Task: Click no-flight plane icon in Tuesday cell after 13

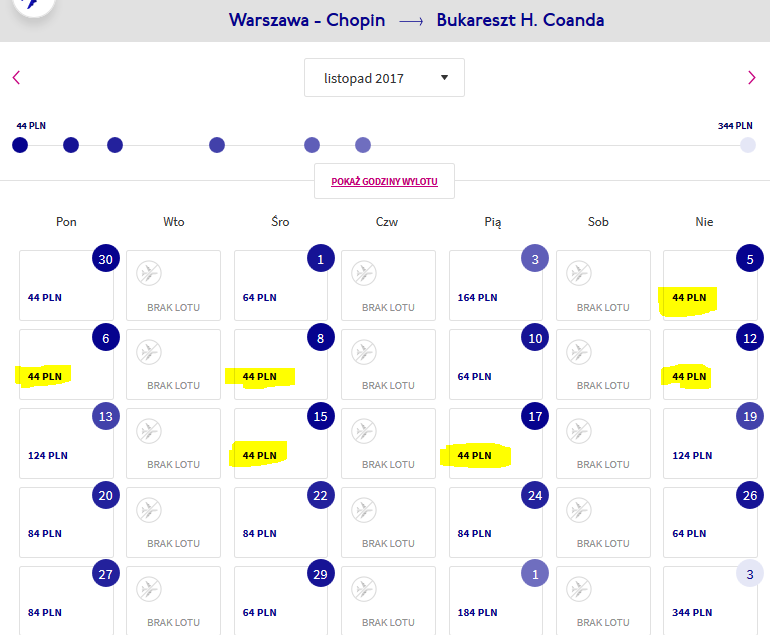Action: [149, 431]
